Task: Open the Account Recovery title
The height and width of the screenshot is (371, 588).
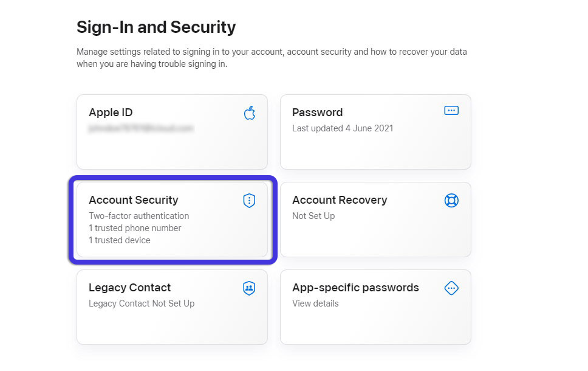Action: pos(340,200)
